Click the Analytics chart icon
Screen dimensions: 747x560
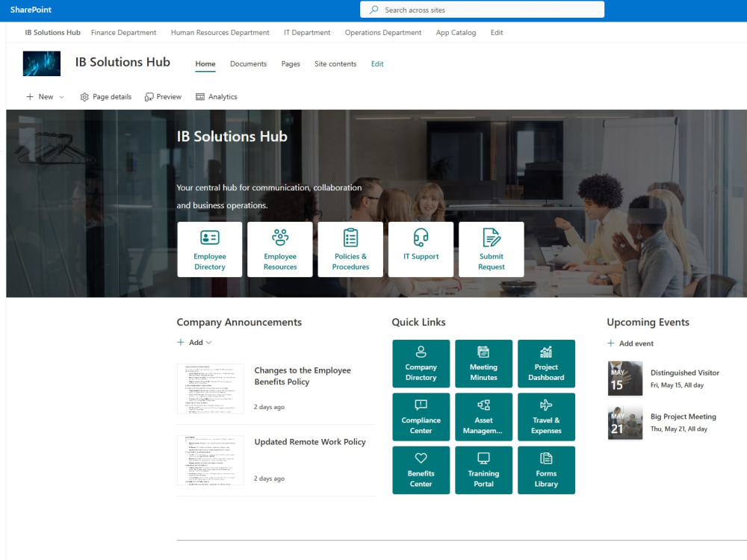tap(200, 96)
